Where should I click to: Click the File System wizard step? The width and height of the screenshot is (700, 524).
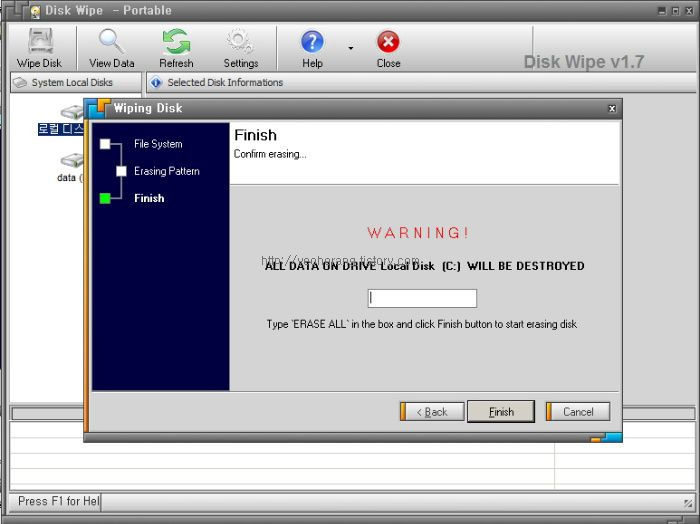pos(158,144)
